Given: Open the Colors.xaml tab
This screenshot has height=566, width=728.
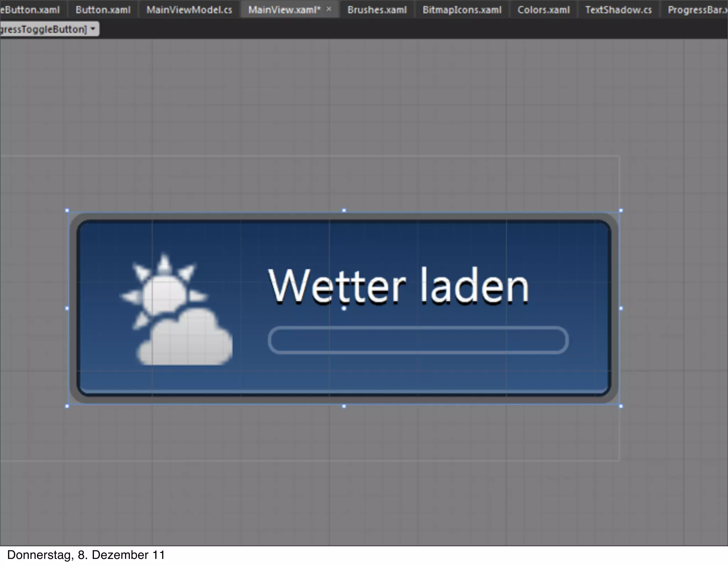Looking at the screenshot, I should click(x=543, y=10).
